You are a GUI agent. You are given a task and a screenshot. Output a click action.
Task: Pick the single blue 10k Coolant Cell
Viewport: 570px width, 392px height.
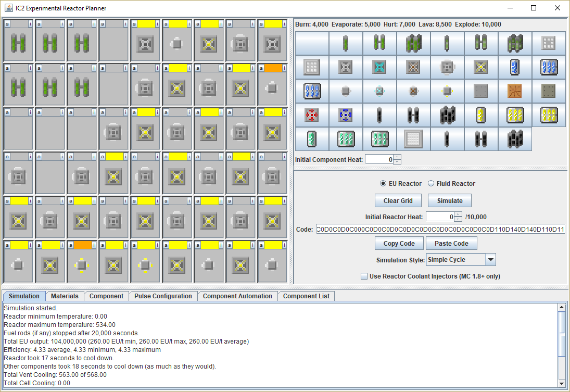click(x=515, y=67)
